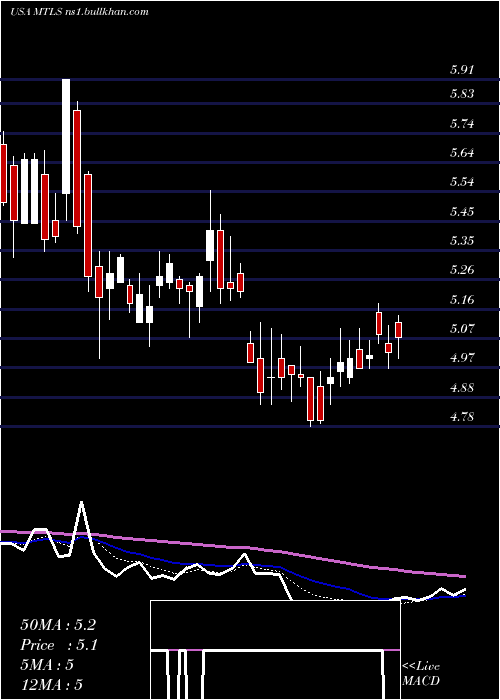Screen dimensions: 500x700
Task: Click the 4.88 price axis label
Action: pos(462,388)
